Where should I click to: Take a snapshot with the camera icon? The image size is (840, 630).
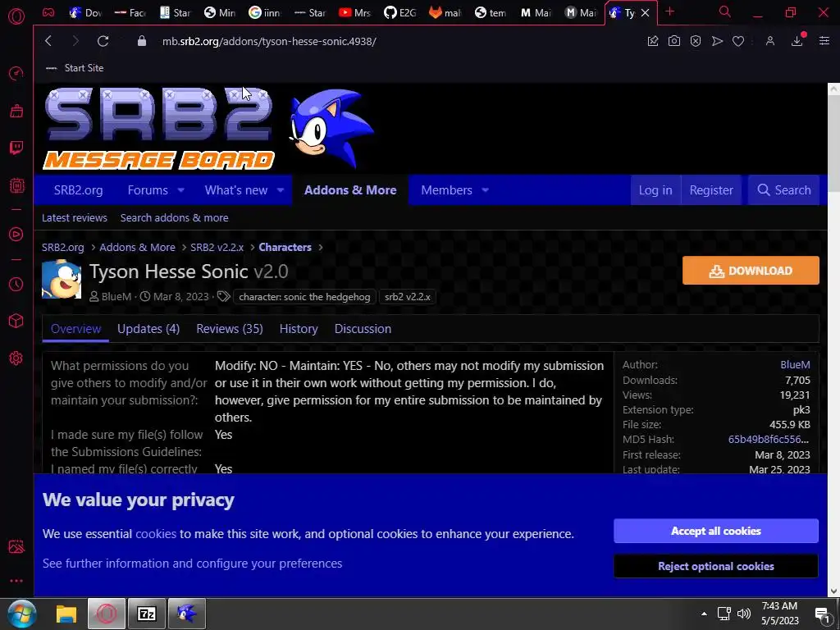click(x=674, y=41)
